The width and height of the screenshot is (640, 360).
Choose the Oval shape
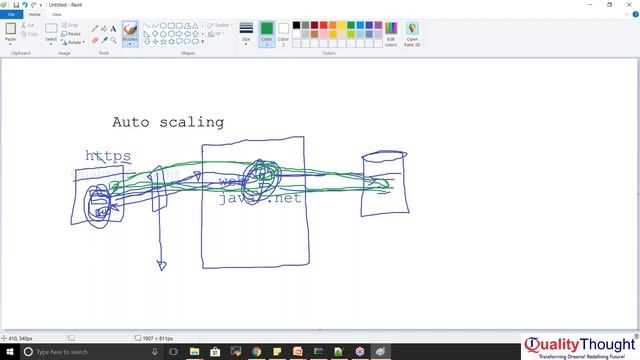163,25
